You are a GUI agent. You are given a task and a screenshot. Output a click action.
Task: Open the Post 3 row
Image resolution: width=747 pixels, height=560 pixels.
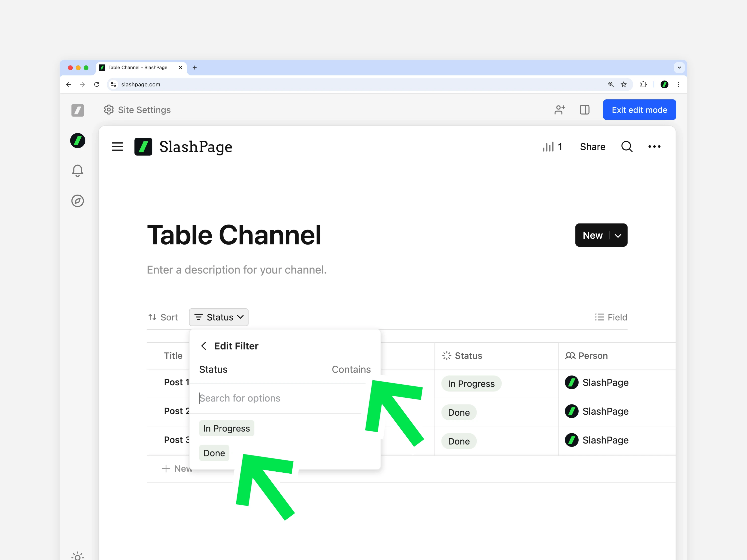click(x=176, y=440)
